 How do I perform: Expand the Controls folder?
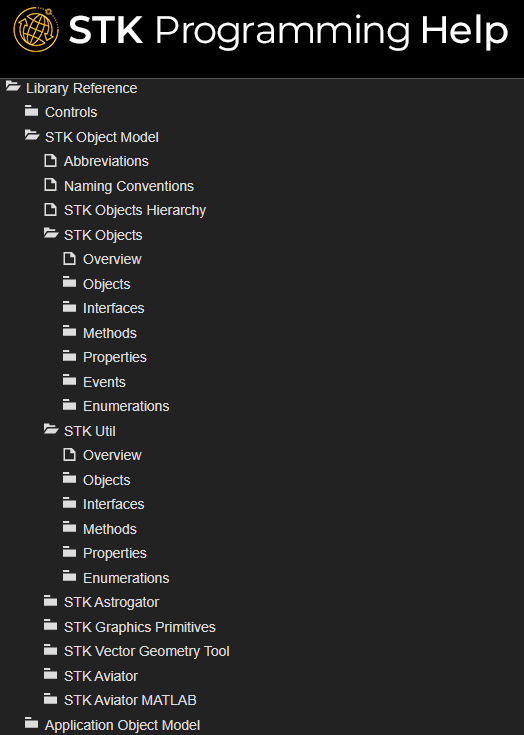pyautogui.click(x=31, y=111)
